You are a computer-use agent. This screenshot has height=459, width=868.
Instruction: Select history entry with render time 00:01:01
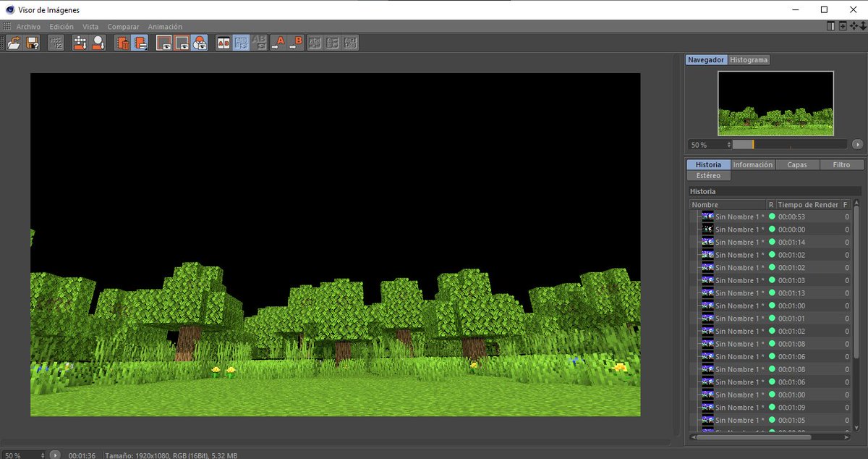770,319
